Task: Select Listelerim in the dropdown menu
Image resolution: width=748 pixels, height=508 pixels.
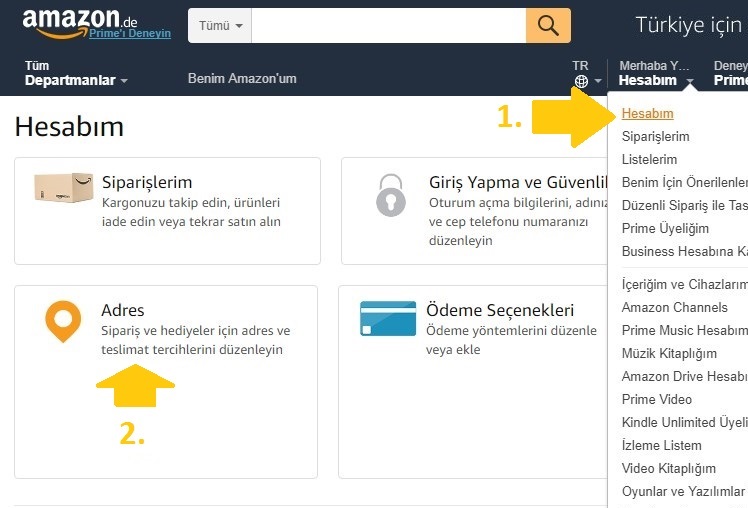Action: coord(649,159)
